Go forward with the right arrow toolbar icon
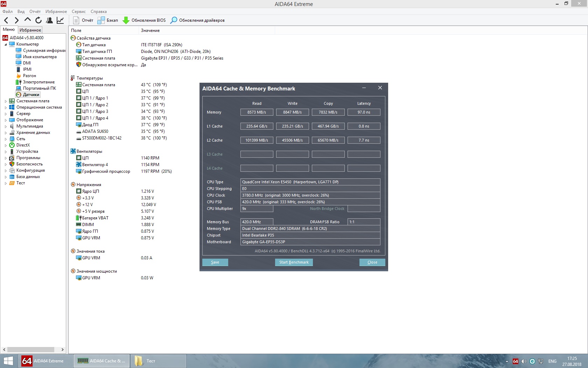Screen dimensions: 588x368 point(16,20)
